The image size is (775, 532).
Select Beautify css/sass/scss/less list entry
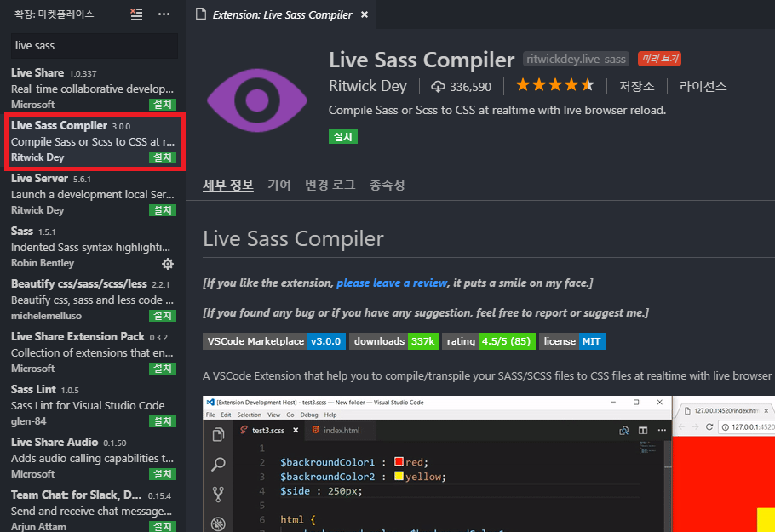click(94, 300)
